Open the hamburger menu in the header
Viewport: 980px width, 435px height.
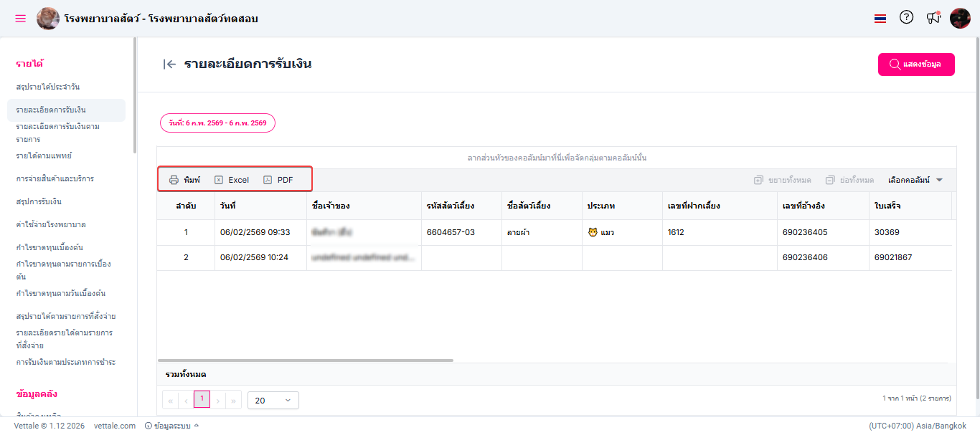tap(20, 18)
